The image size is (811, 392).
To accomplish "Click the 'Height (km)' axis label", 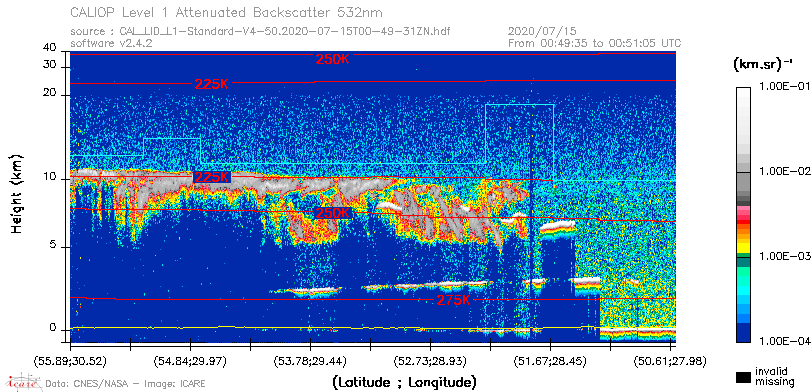I will pyautogui.click(x=16, y=193).
